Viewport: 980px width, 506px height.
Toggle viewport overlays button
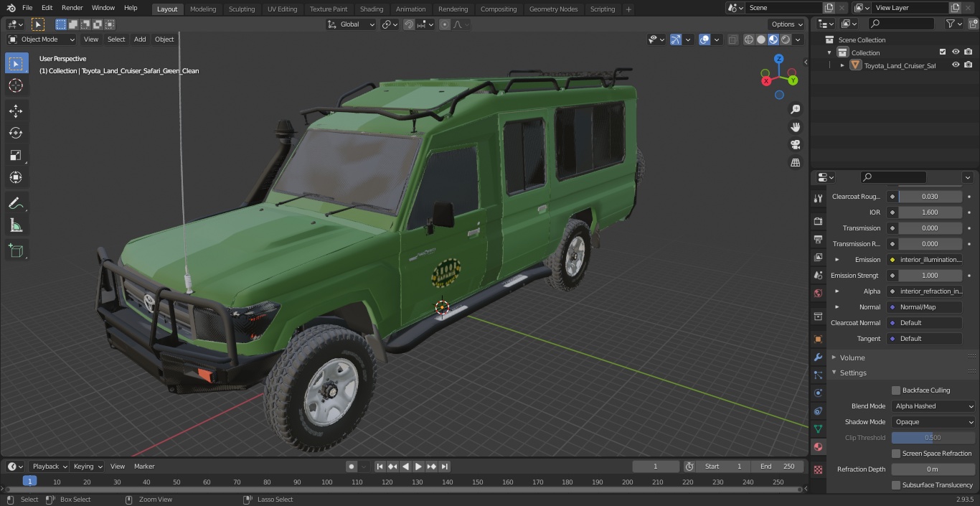click(x=705, y=39)
